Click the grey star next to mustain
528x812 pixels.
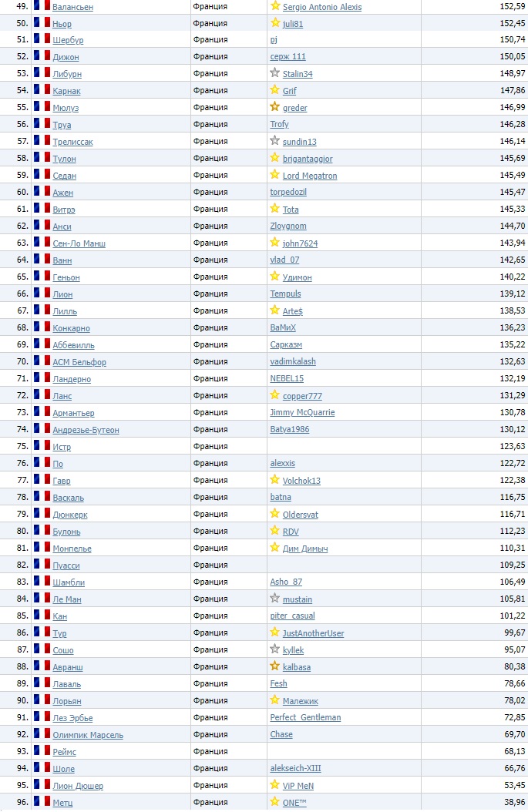tap(275, 599)
